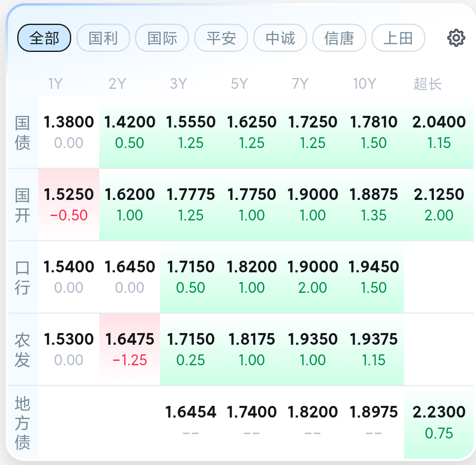Click the 国债 row label
The height and width of the screenshot is (465, 476).
click(23, 133)
